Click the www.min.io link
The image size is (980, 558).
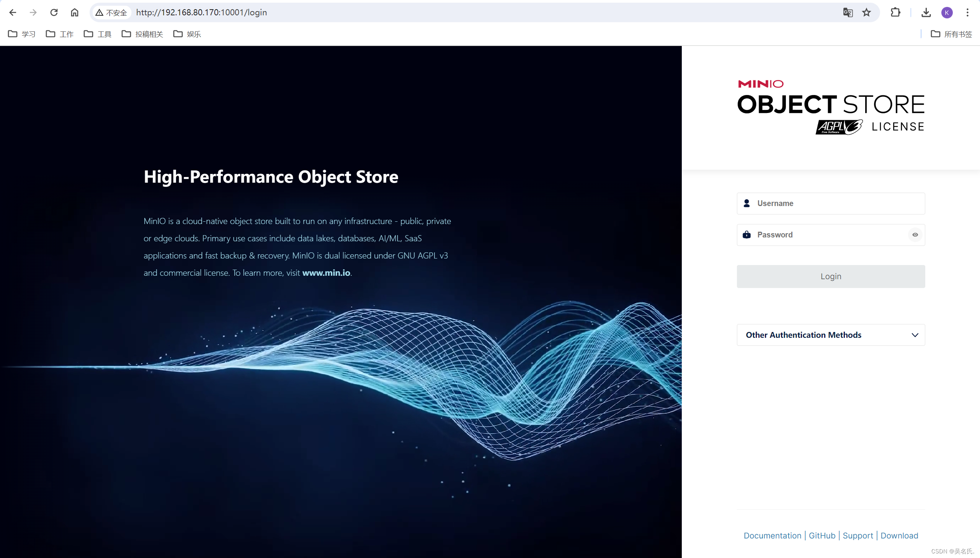click(326, 272)
